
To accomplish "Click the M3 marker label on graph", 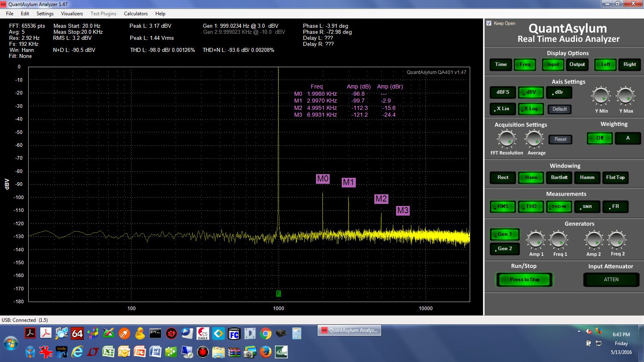I will coord(403,210).
